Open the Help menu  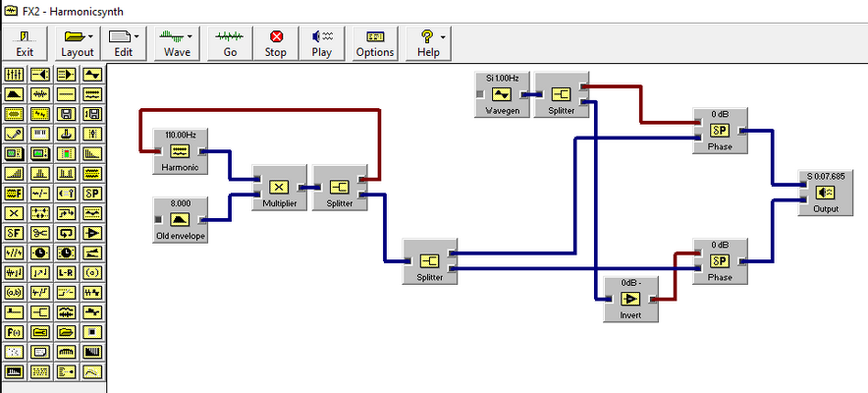[x=428, y=44]
